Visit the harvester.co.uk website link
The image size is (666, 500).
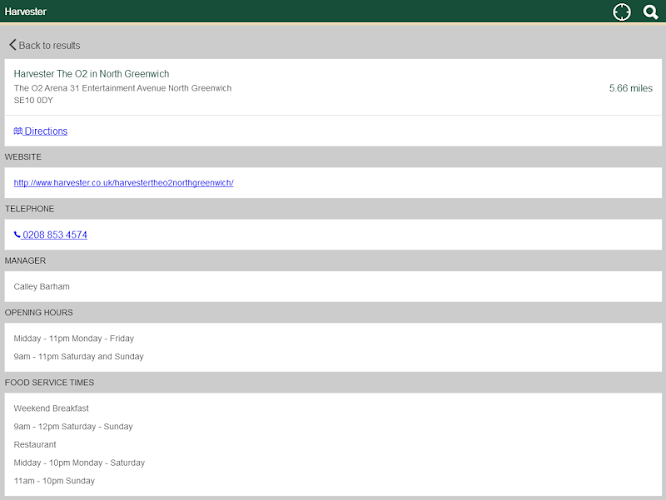(x=124, y=183)
